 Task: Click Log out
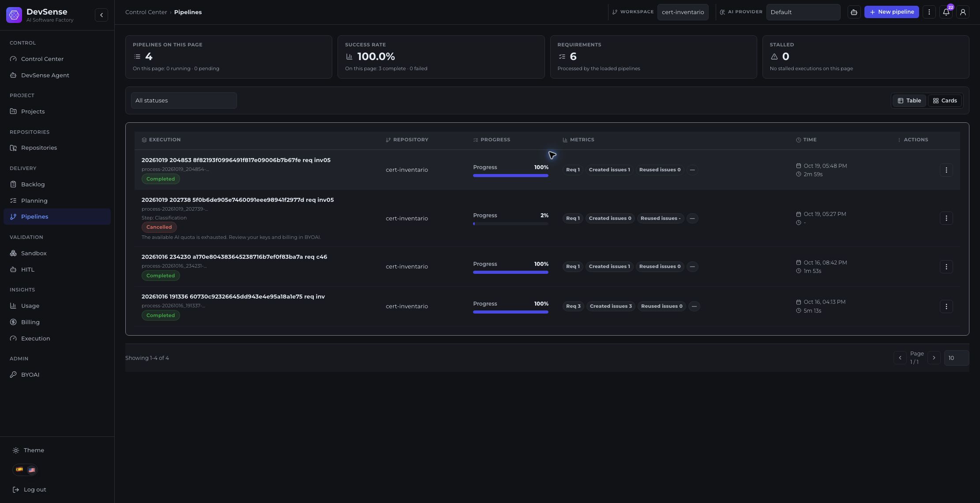[30, 490]
